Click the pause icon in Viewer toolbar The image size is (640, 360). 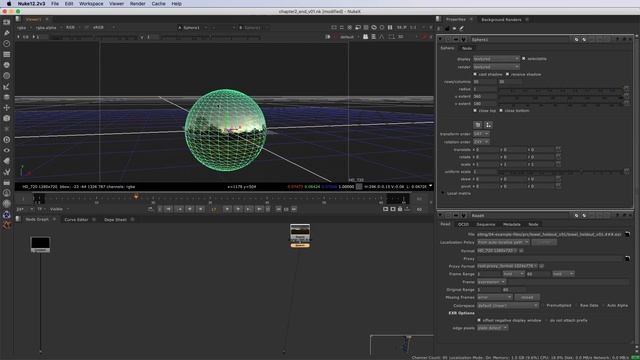pyautogui.click(x=390, y=27)
